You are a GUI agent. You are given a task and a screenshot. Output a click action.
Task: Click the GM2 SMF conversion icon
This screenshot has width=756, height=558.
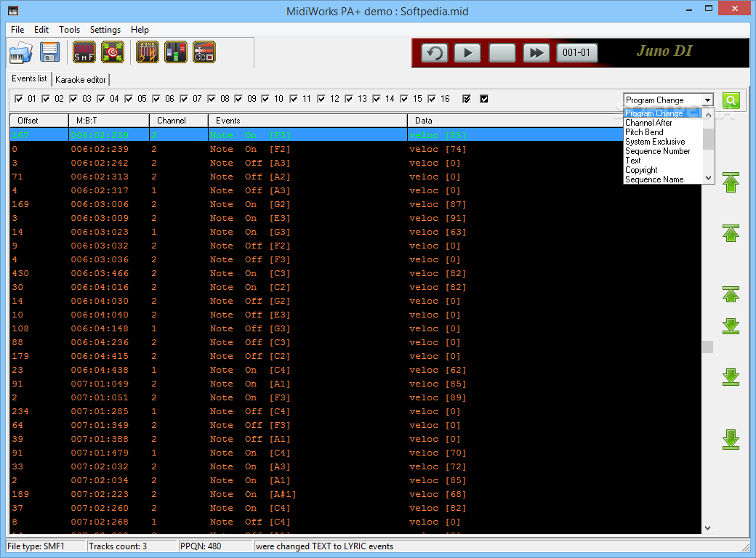[x=84, y=52]
